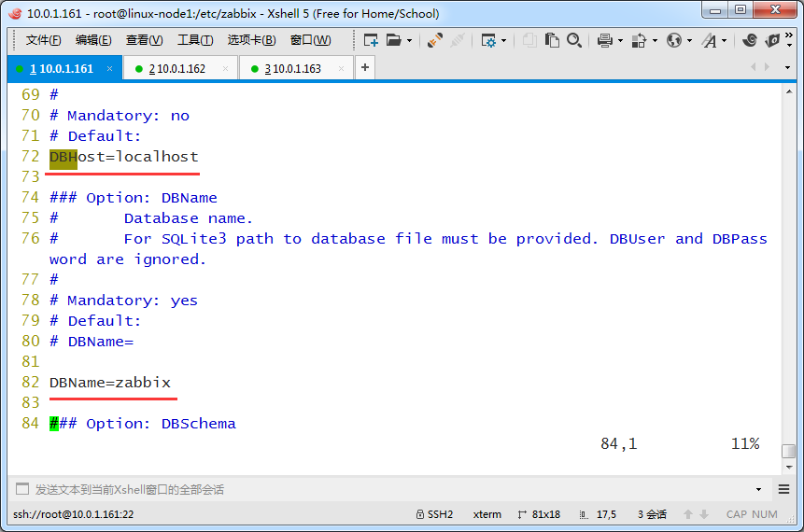The image size is (804, 532).
Task: Click the '# Mandatory: yes' line
Action: click(x=123, y=301)
